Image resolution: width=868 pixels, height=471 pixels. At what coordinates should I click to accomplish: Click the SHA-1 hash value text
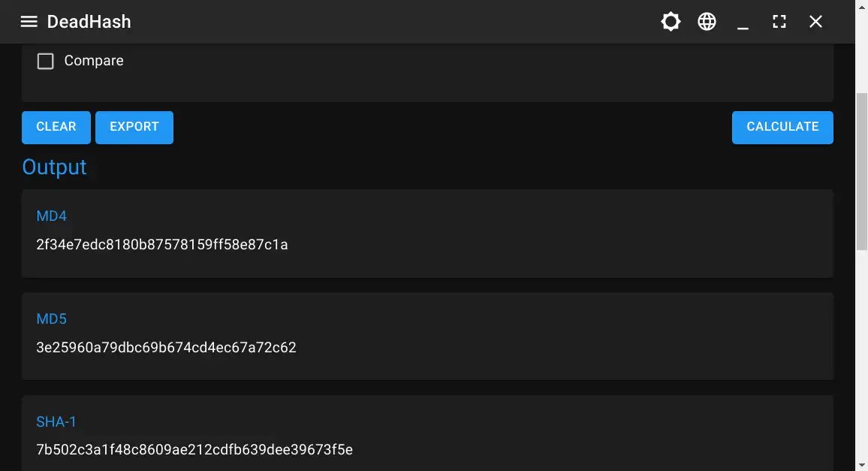coord(194,449)
